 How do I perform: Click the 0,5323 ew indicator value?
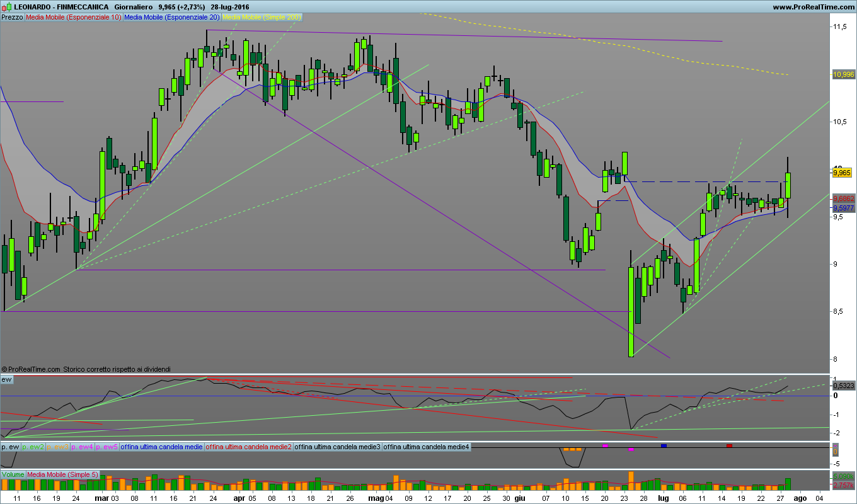tap(843, 385)
